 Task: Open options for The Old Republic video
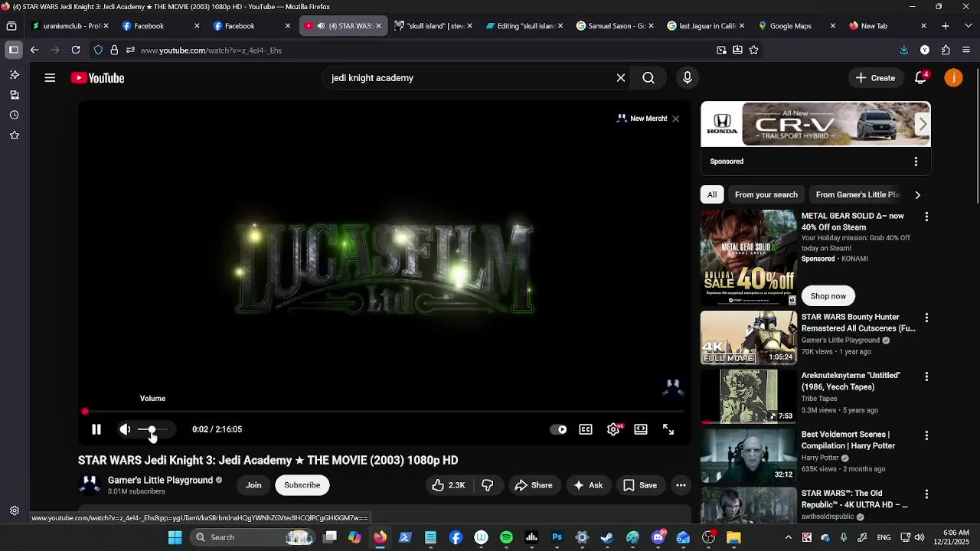tap(926, 494)
